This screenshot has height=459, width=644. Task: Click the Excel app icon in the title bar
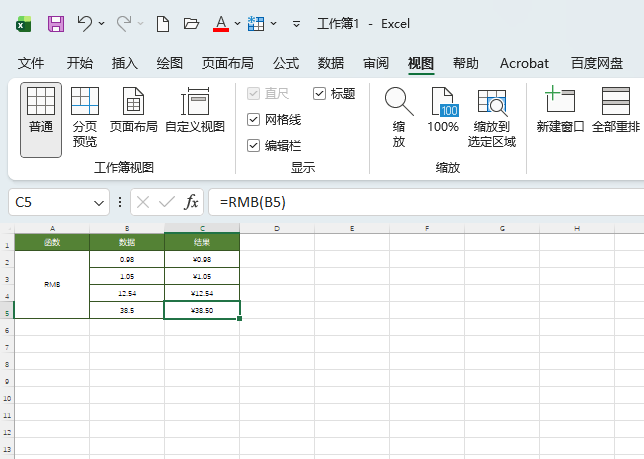point(23,24)
